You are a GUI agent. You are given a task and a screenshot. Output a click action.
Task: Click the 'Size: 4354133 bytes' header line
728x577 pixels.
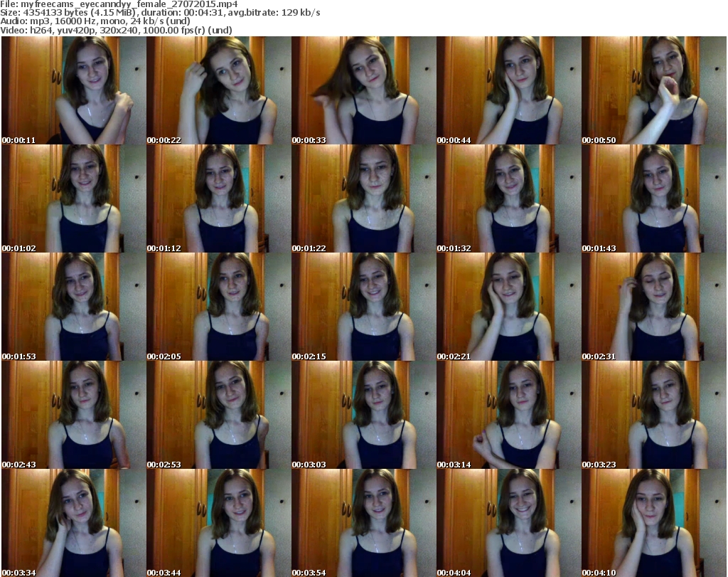[x=160, y=13]
